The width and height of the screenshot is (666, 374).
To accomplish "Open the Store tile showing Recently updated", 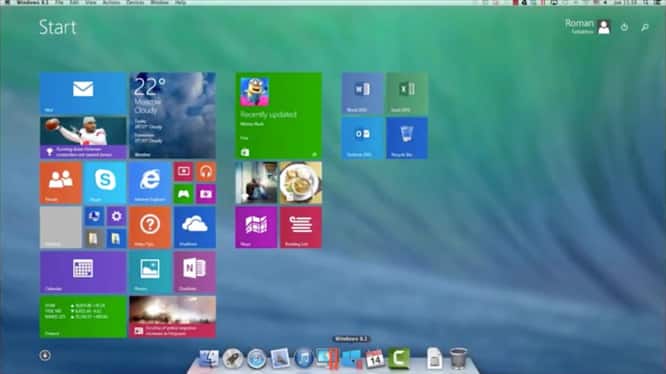I will [x=279, y=115].
